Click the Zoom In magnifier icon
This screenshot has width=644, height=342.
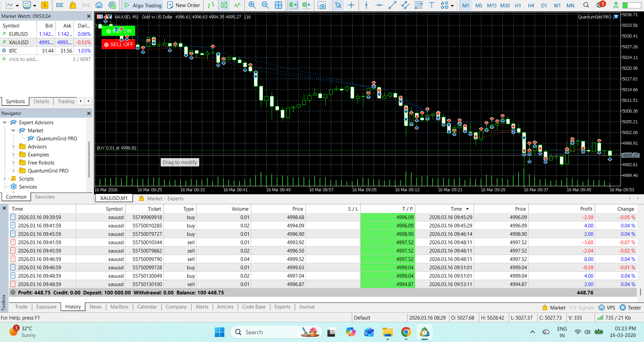252,5
